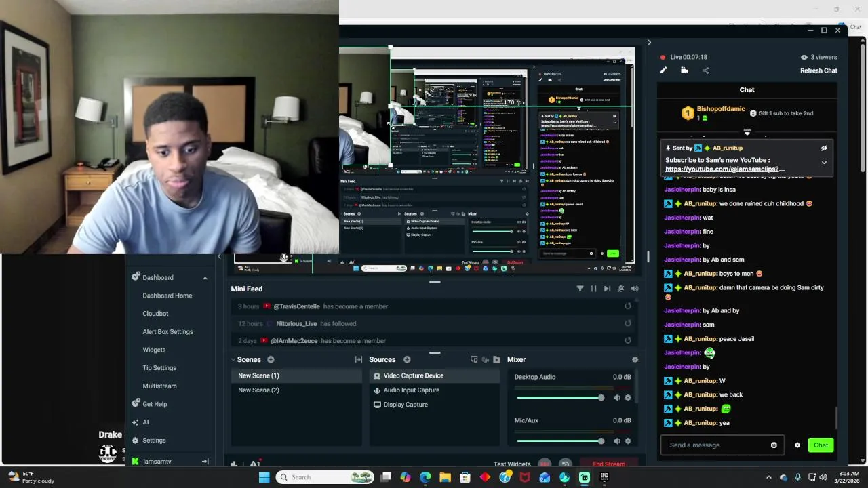
Task: Switch to New Scene (2)
Action: click(x=296, y=390)
